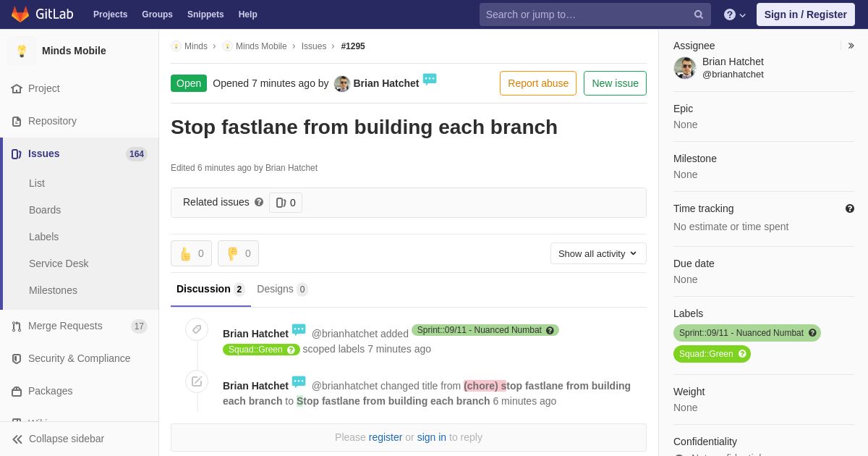Click the Brian Hatchet name in the label-added note
The width and height of the screenshot is (868, 456).
click(255, 334)
